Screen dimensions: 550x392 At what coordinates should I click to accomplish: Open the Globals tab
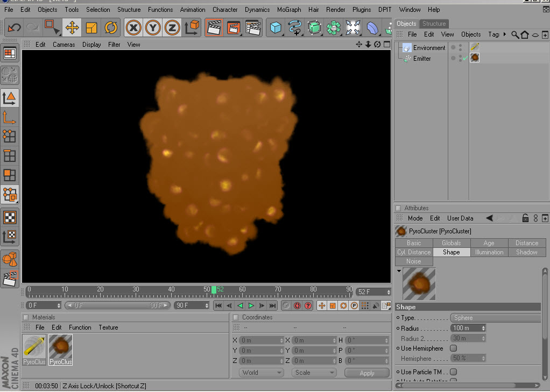(451, 243)
